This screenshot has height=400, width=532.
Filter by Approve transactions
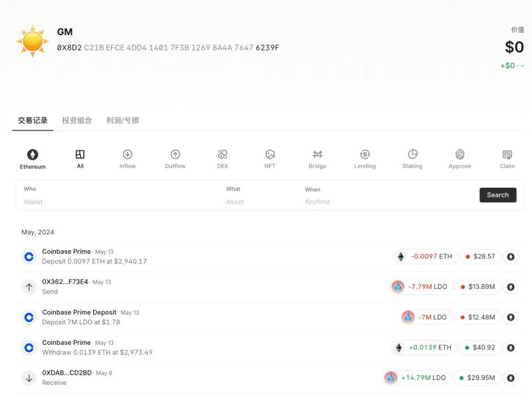[x=460, y=154]
